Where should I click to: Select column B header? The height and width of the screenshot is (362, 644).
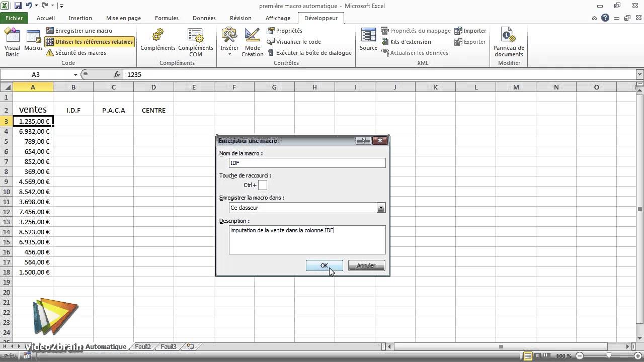click(x=73, y=87)
